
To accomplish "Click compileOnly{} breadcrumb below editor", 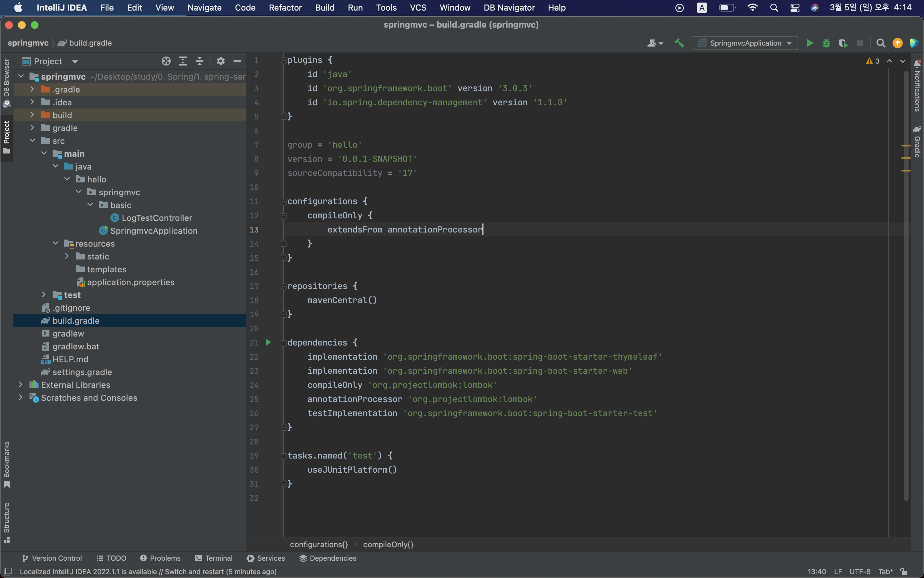I will [x=388, y=544].
